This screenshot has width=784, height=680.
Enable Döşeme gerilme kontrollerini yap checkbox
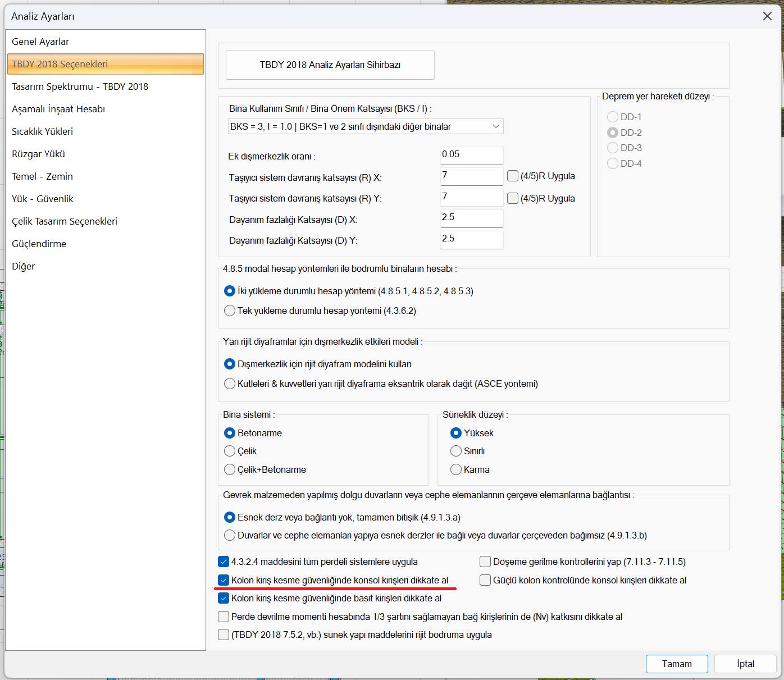tap(485, 562)
